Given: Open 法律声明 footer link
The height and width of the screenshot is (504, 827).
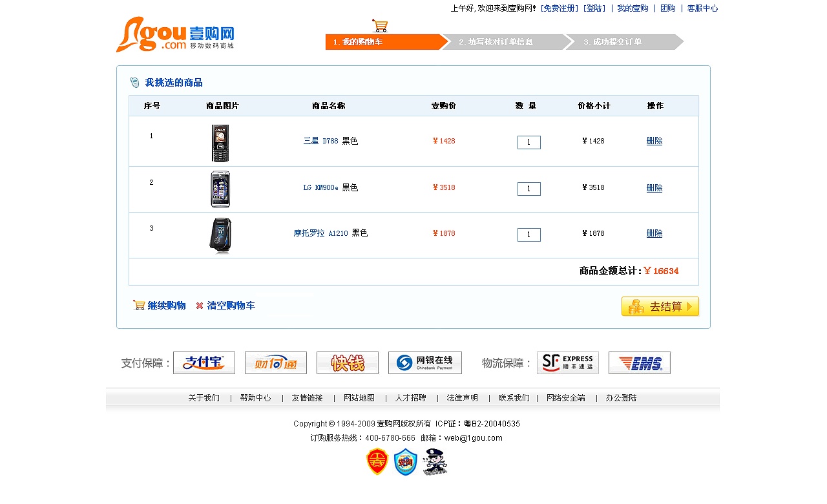Looking at the screenshot, I should 463,398.
